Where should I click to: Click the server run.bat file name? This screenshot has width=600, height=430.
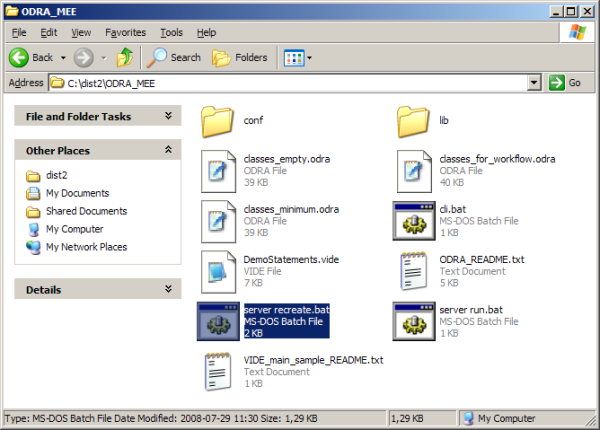pyautogui.click(x=471, y=309)
